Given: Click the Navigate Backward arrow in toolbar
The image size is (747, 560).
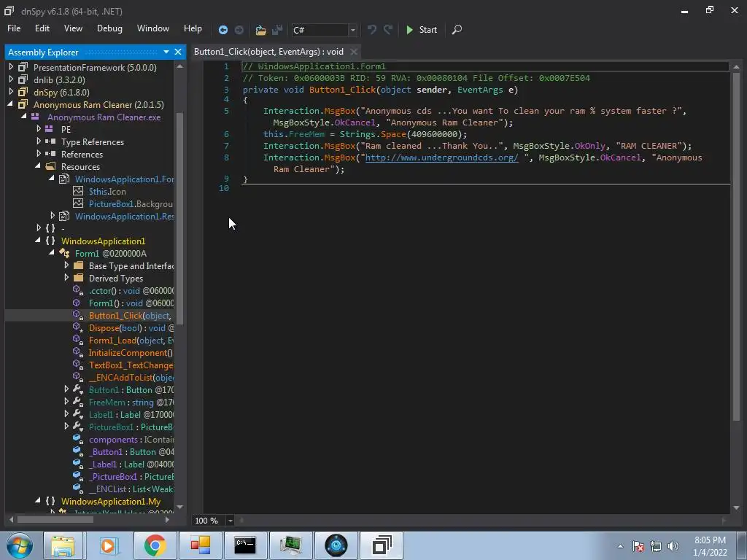Looking at the screenshot, I should [222, 30].
